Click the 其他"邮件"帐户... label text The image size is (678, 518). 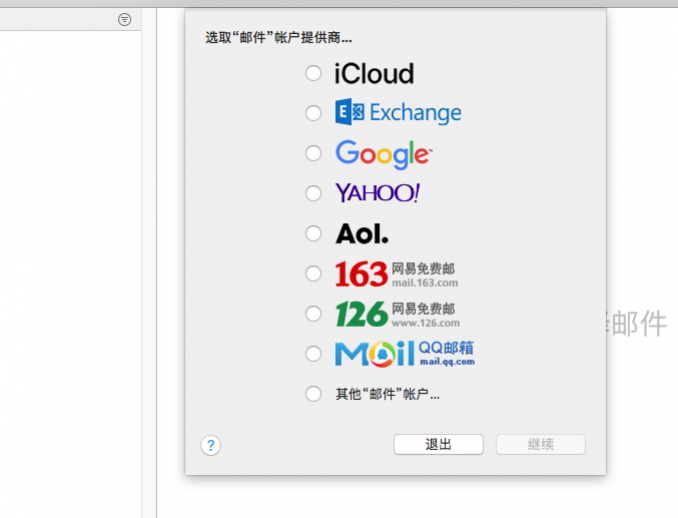(388, 394)
